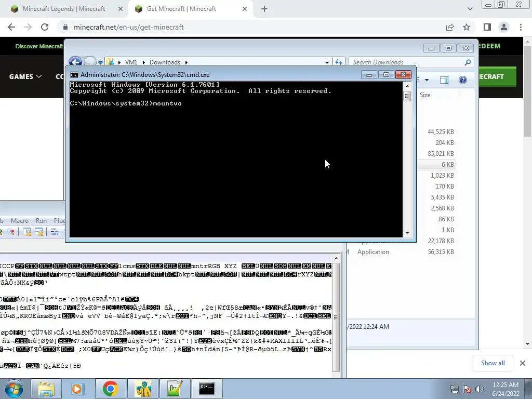
Task: Toggle Notepad++ word wrap icon
Action: (x=55, y=232)
